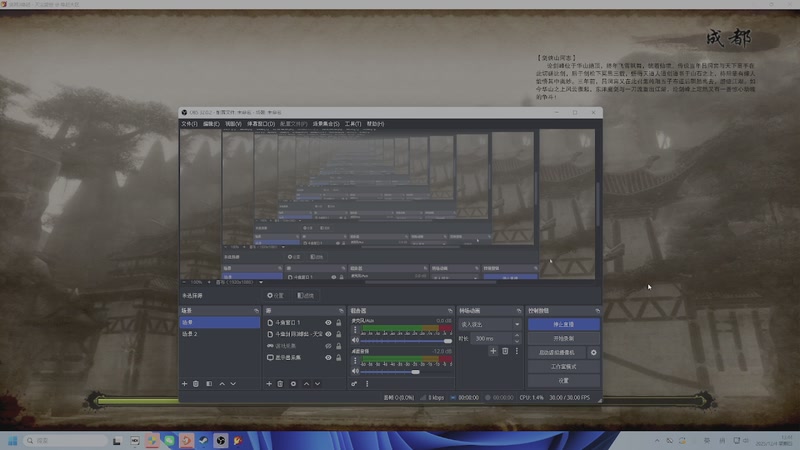The image size is (800, 450).
Task: Add a new source with plus icon
Action: 269,384
